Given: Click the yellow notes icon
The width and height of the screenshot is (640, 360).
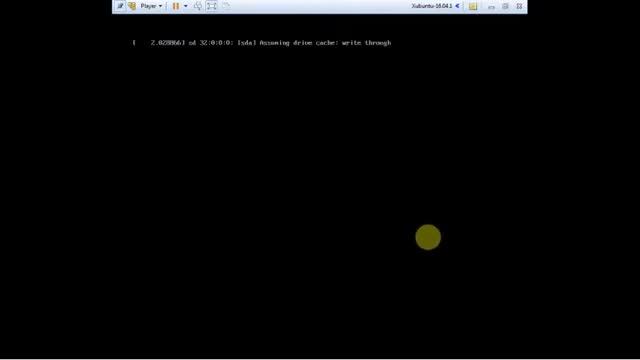Looking at the screenshot, I should (473, 6).
